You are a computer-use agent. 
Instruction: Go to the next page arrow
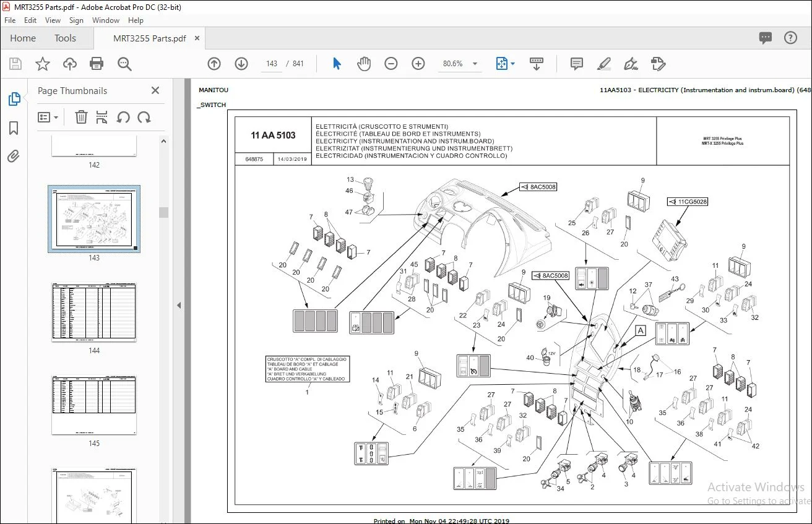coord(241,64)
